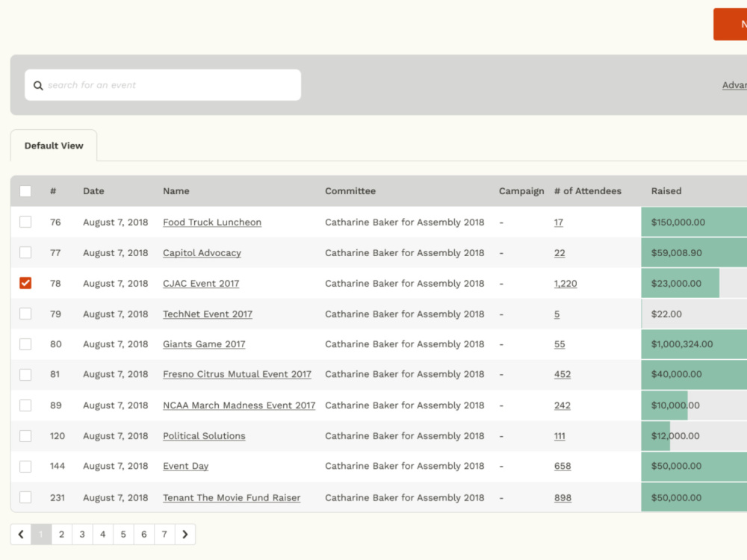View the 1,220 attendees link
This screenshot has height=560, width=747.
565,283
